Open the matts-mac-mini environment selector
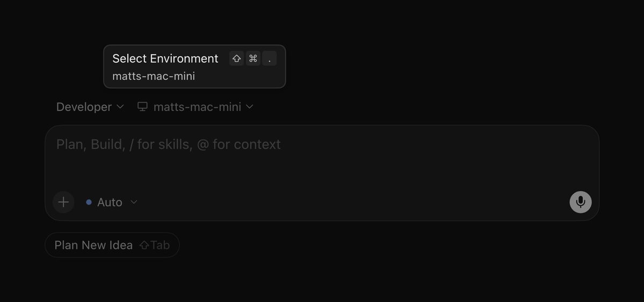 (195, 107)
